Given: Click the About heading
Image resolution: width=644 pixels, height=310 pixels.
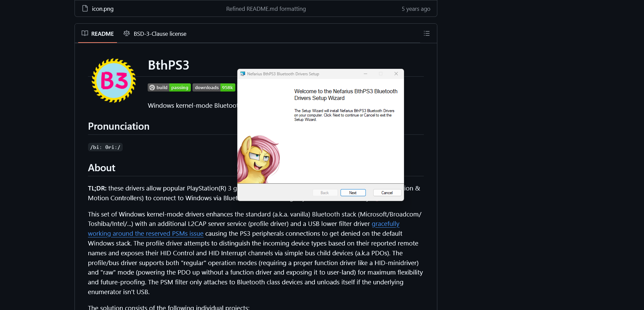Looking at the screenshot, I should pos(101,168).
